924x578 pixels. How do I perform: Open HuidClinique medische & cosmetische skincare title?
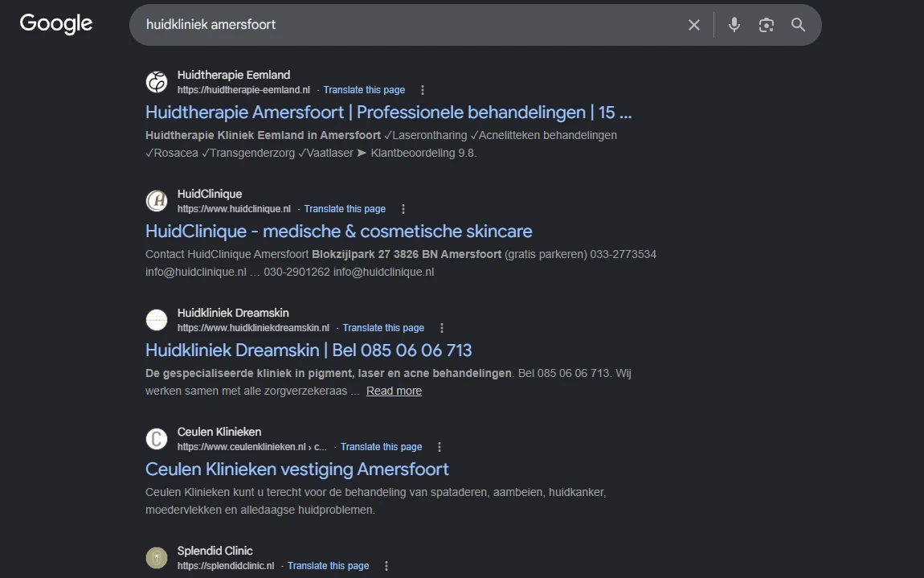(x=339, y=232)
